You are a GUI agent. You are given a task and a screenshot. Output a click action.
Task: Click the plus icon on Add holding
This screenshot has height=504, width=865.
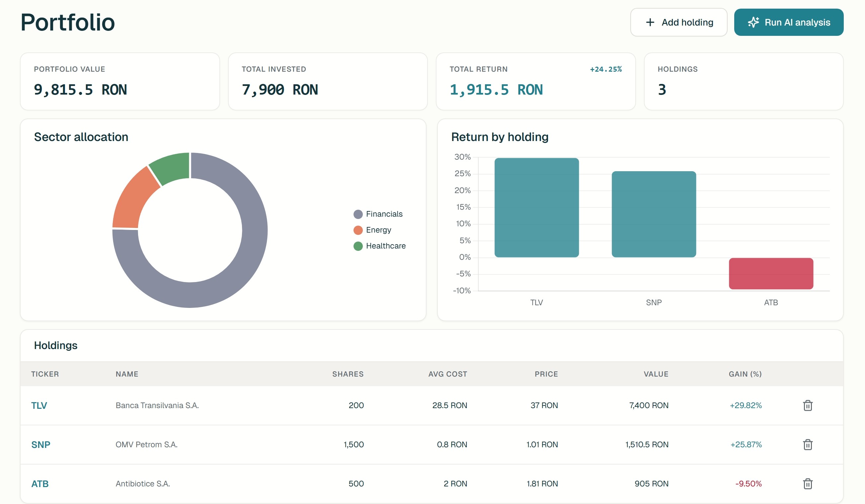pyautogui.click(x=650, y=22)
